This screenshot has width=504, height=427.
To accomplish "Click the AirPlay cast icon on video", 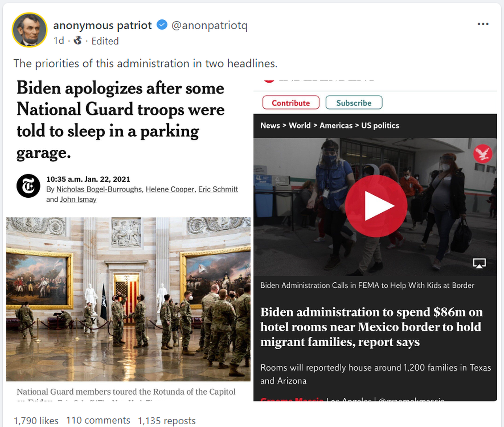I will click(479, 263).
